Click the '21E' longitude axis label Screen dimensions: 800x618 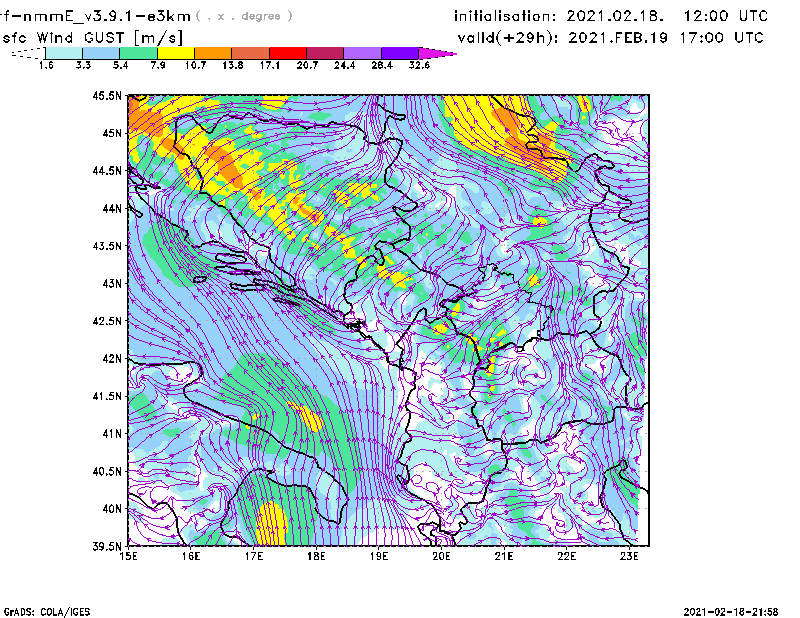(504, 556)
